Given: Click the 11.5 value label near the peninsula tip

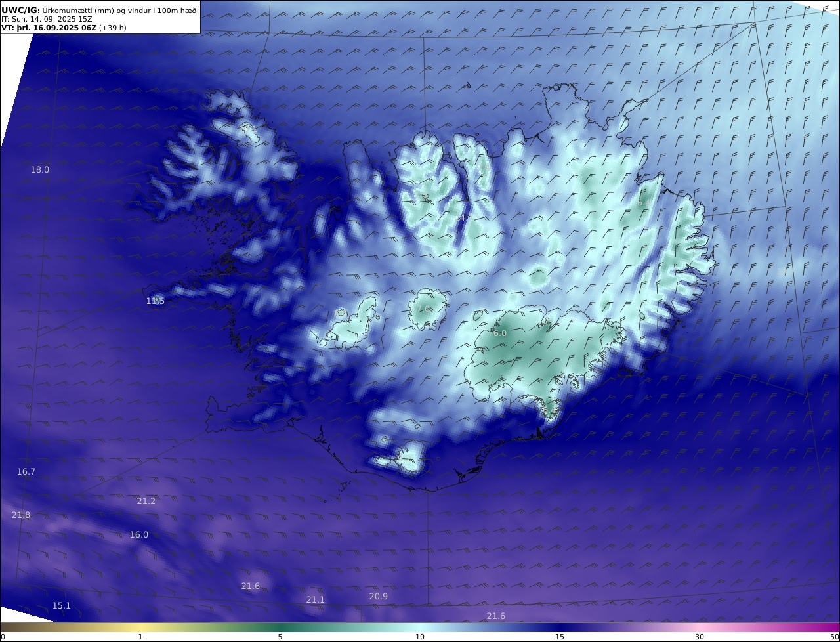Looking at the screenshot, I should tap(156, 301).
